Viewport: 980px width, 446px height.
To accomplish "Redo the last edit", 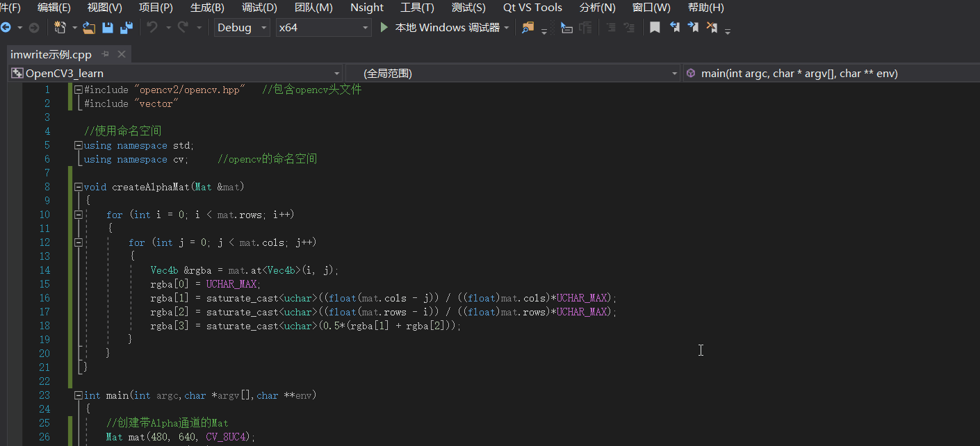I will [182, 28].
